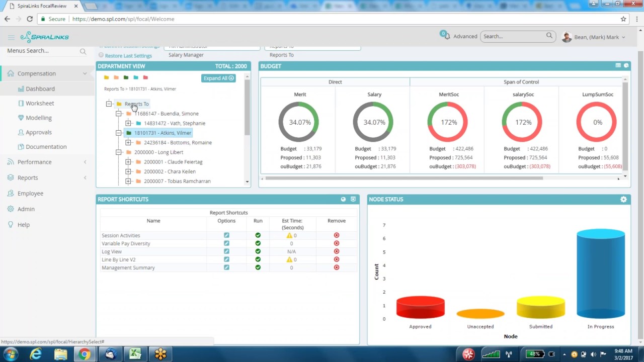Open the Approvals page
Screen dimensions: 644x362
[39, 133]
